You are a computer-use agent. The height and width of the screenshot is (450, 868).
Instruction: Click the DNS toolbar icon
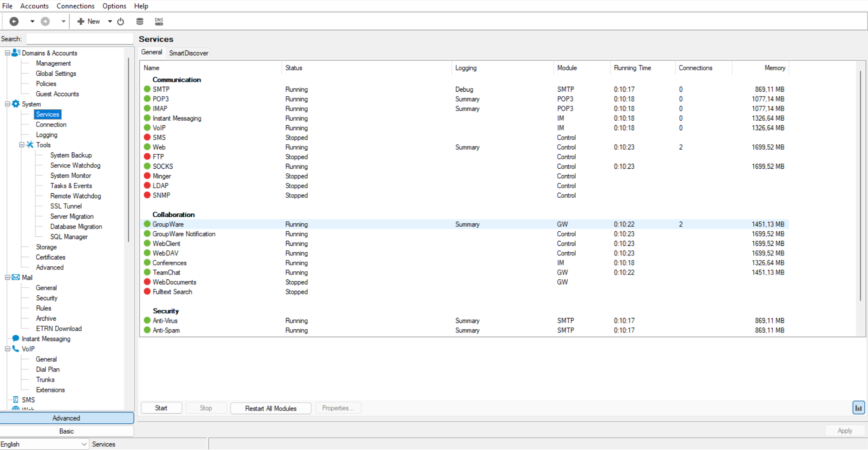coord(159,21)
